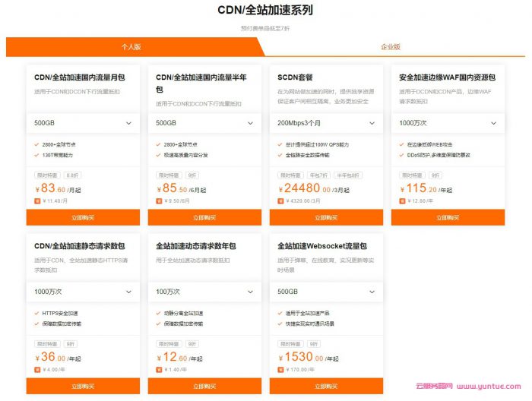Click 立即购买 for CDN/全站加速国内流量月包

pos(83,218)
